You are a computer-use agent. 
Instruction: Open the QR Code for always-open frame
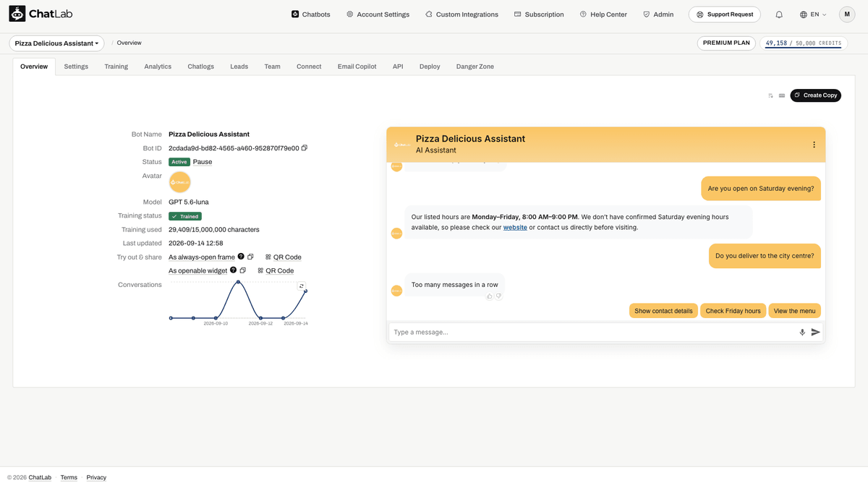click(x=283, y=257)
